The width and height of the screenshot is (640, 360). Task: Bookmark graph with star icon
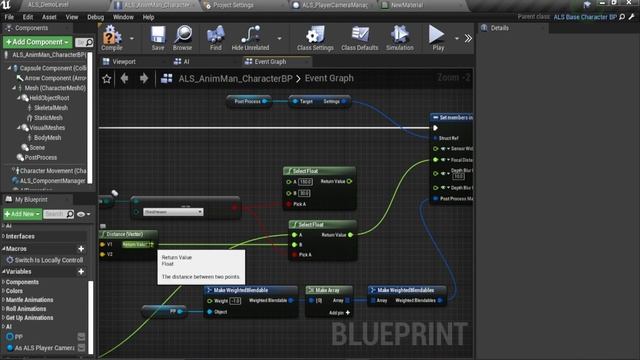click(x=107, y=78)
